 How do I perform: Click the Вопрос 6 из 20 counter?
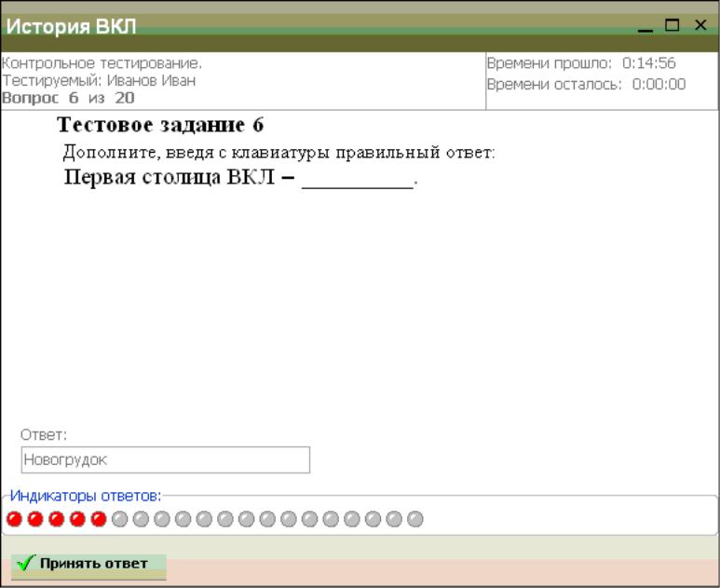68,98
